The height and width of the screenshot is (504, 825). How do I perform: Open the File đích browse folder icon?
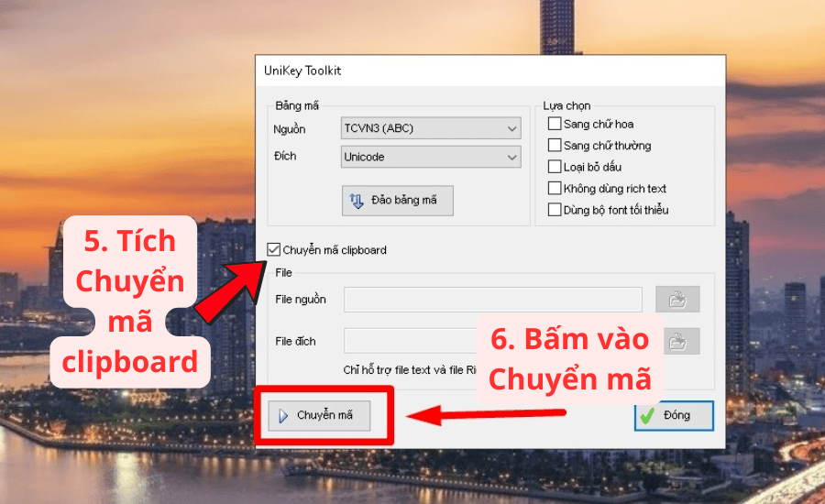point(677,342)
